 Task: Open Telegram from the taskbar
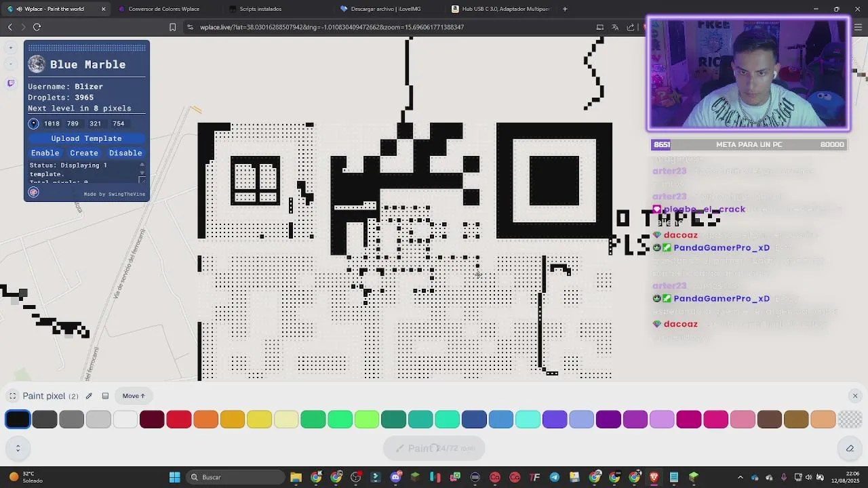click(x=555, y=477)
